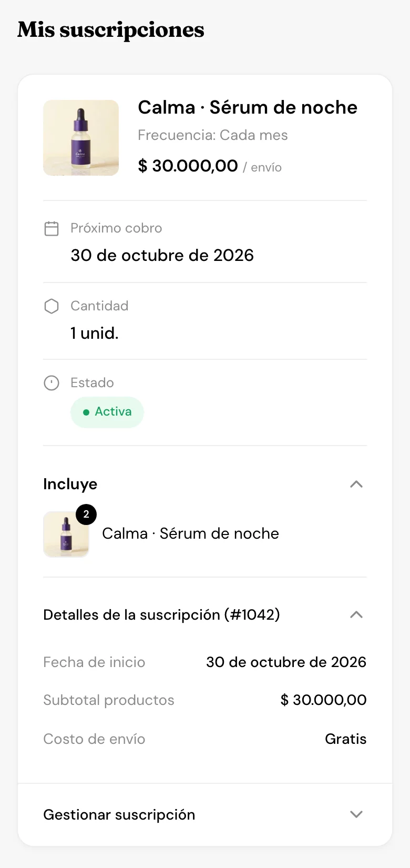Click the Activa status badge
Viewport: 410px width, 868px height.
pos(107,412)
